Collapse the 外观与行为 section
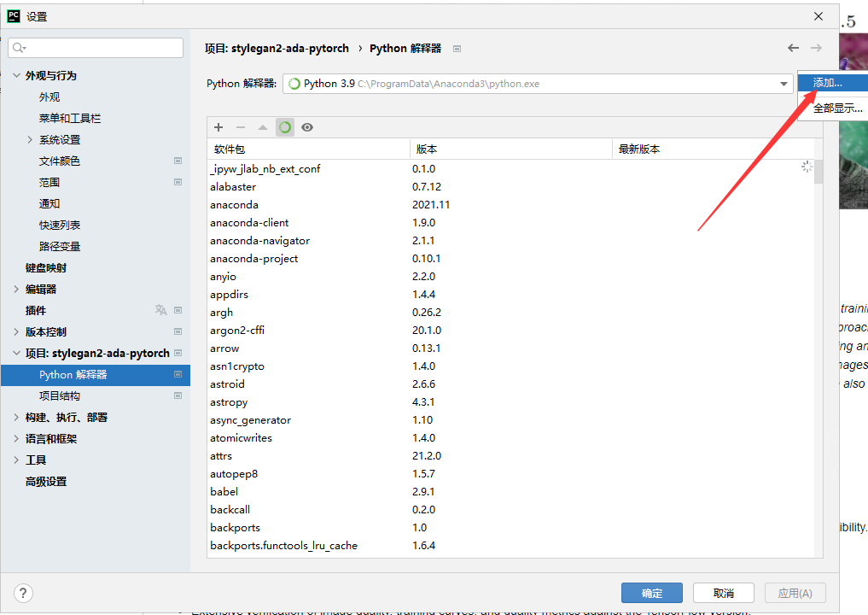The image size is (868, 615). pyautogui.click(x=16, y=75)
